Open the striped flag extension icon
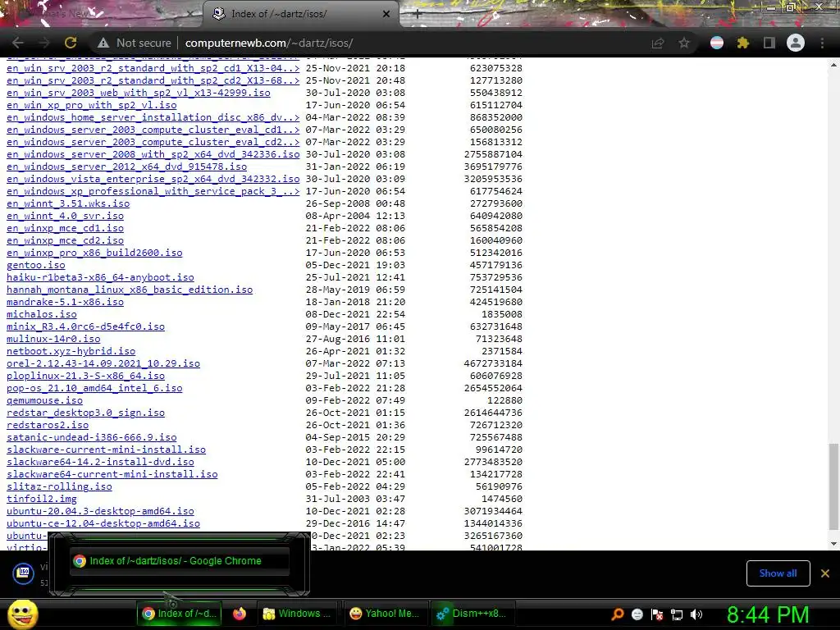 (x=717, y=43)
